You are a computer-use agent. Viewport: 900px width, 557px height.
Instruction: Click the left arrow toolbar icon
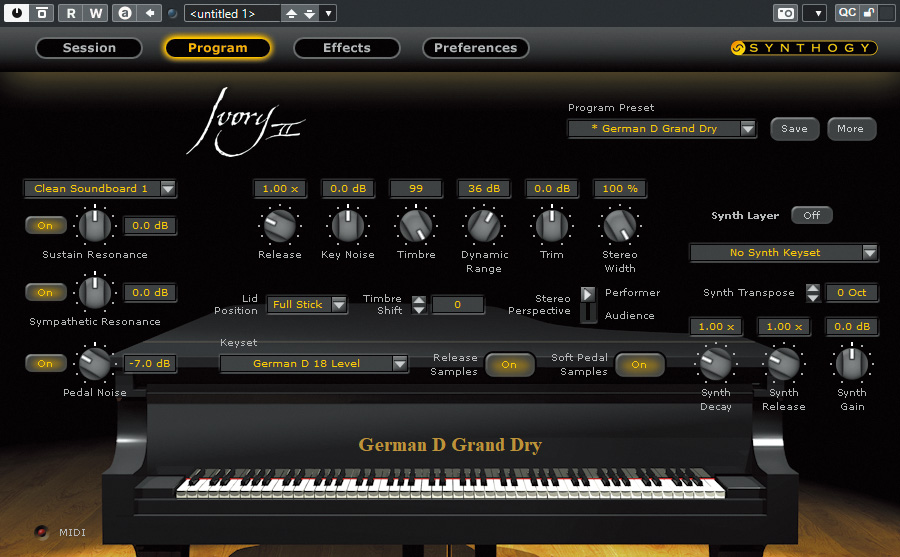[150, 13]
